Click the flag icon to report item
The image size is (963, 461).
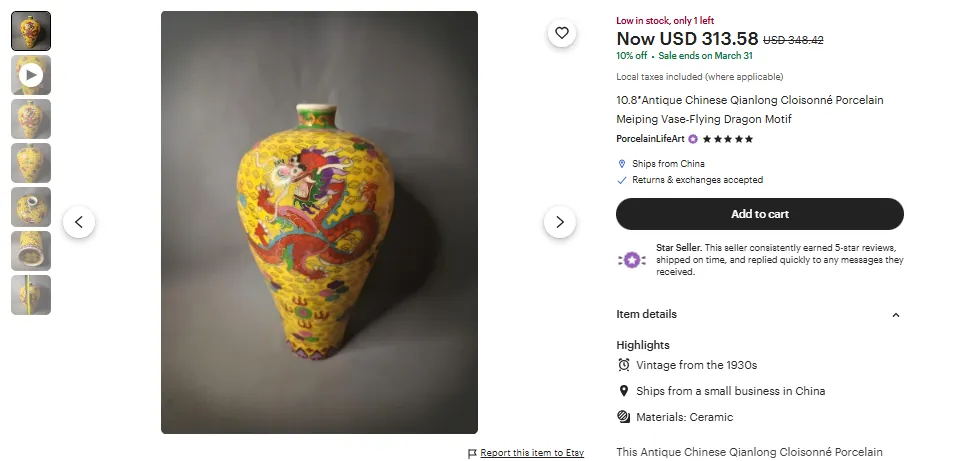(473, 454)
